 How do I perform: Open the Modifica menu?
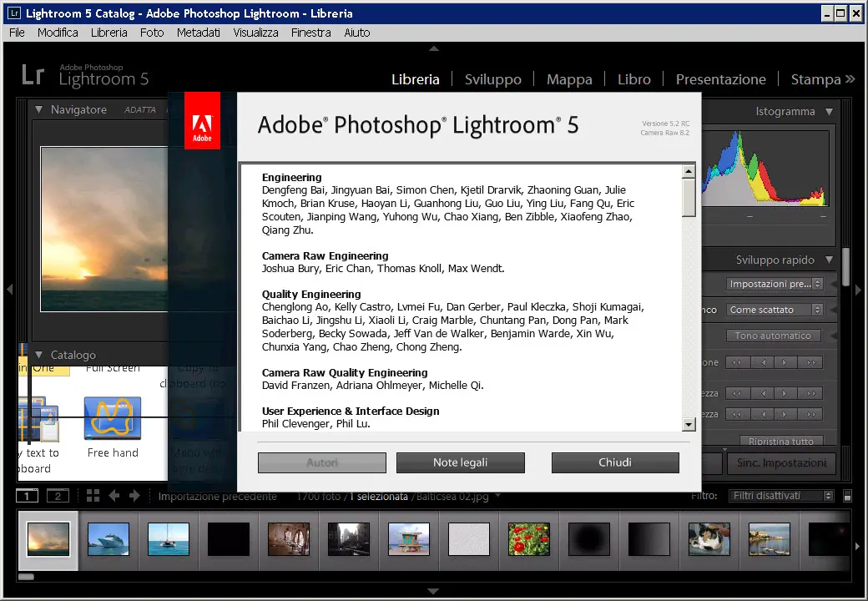tap(58, 33)
